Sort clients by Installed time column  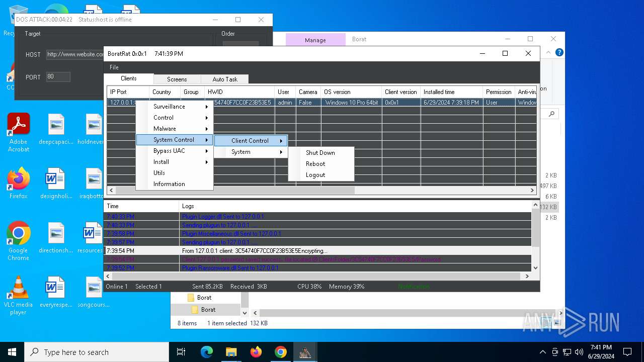pos(451,92)
